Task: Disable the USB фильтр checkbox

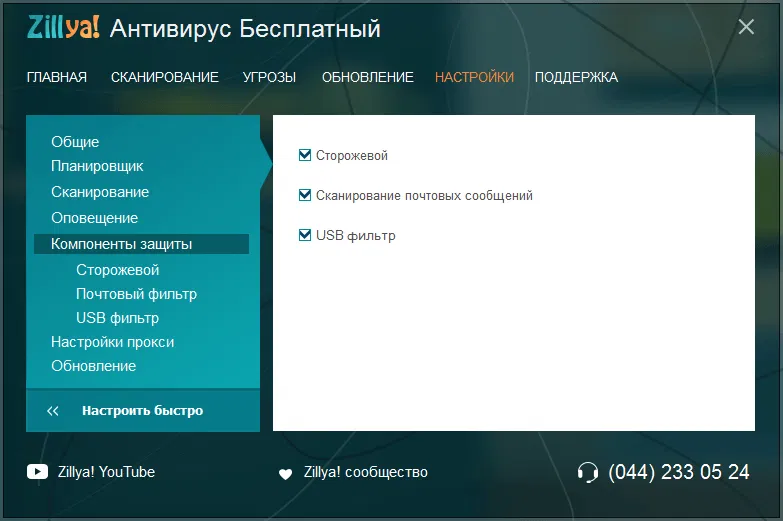Action: click(305, 235)
